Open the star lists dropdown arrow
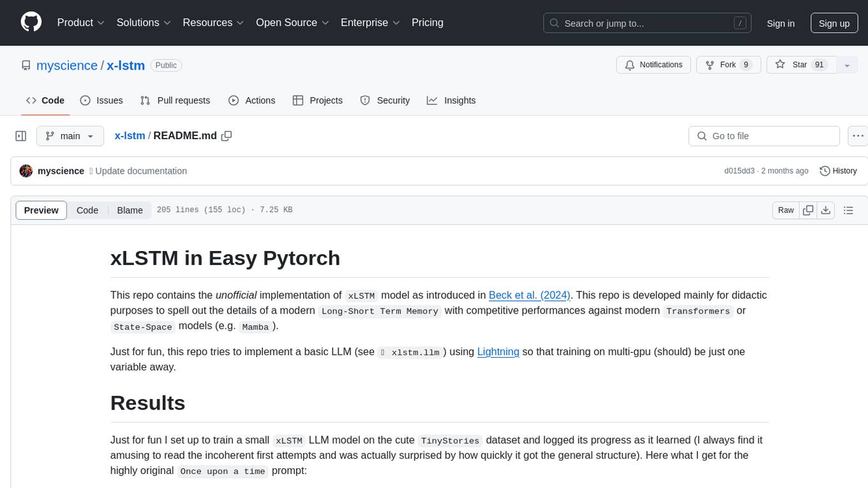The image size is (868, 488). click(847, 65)
